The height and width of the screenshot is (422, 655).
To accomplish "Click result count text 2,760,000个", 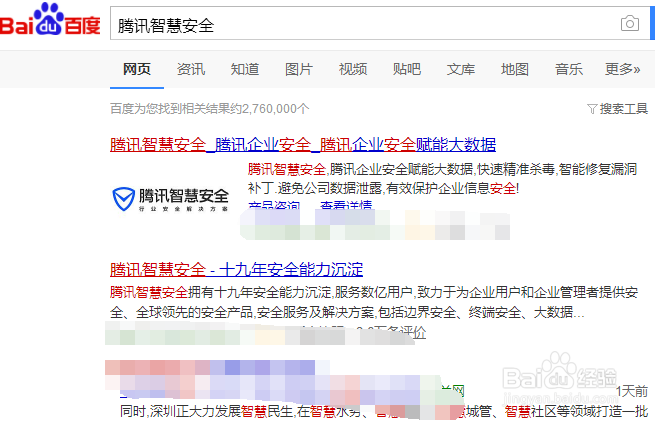I will point(276,109).
